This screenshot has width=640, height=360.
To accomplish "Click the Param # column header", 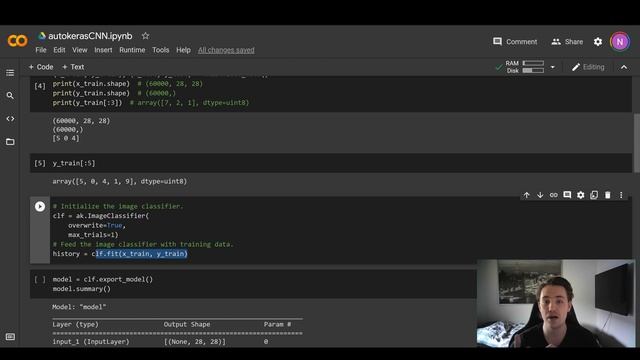I will pos(277,324).
